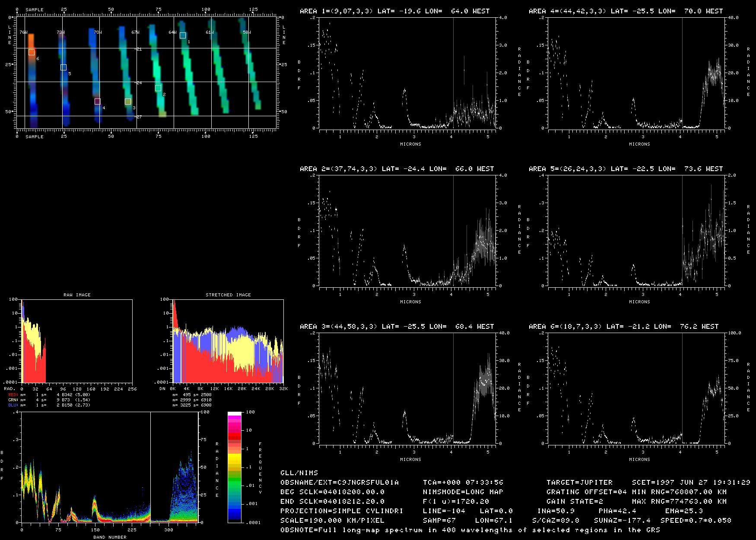
Task: Click the 'SUNAZ=-177.4' value
Action: tap(622, 521)
